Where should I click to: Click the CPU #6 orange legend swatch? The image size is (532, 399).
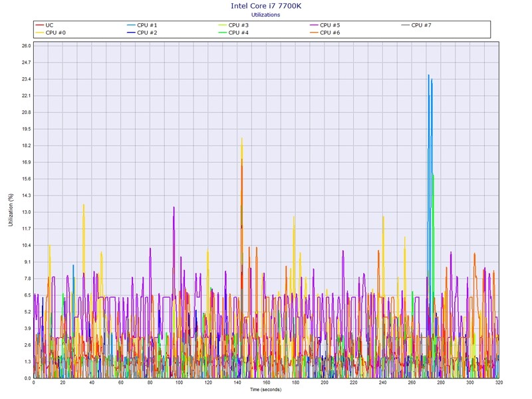click(314, 33)
